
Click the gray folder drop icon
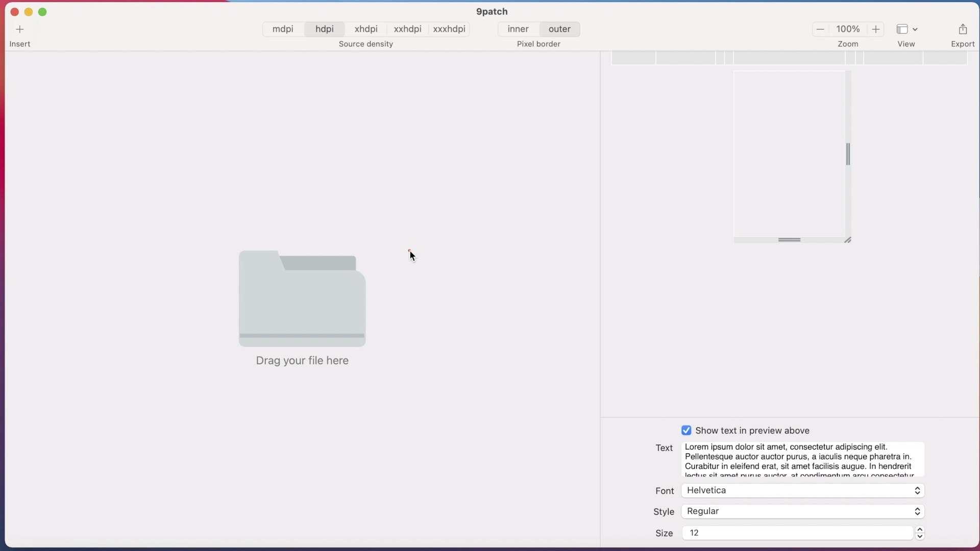pyautogui.click(x=302, y=298)
